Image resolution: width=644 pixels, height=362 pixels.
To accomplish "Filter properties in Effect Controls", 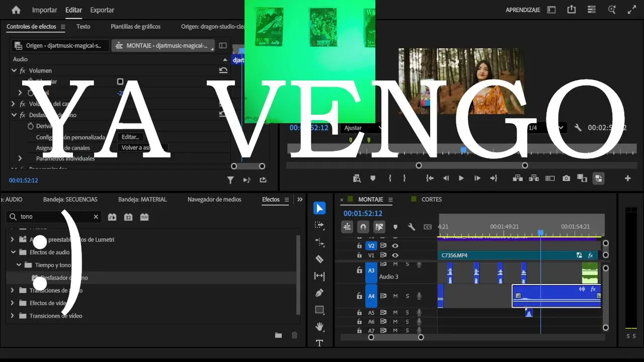I will [x=230, y=180].
